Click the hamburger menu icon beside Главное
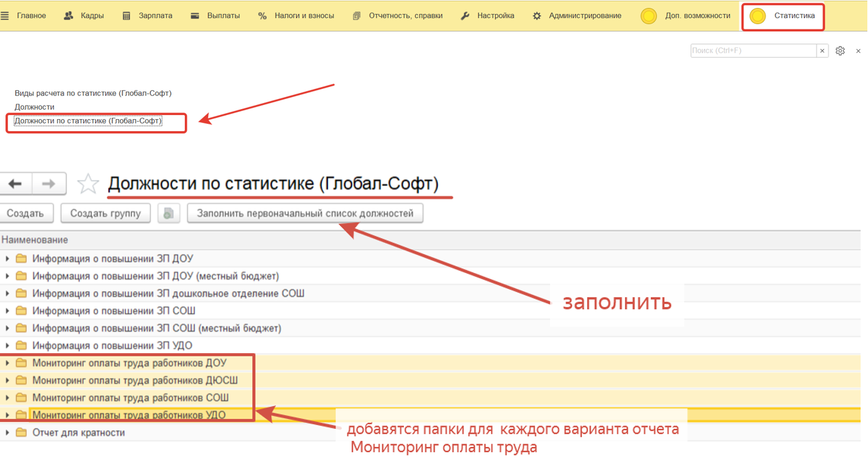 point(5,15)
